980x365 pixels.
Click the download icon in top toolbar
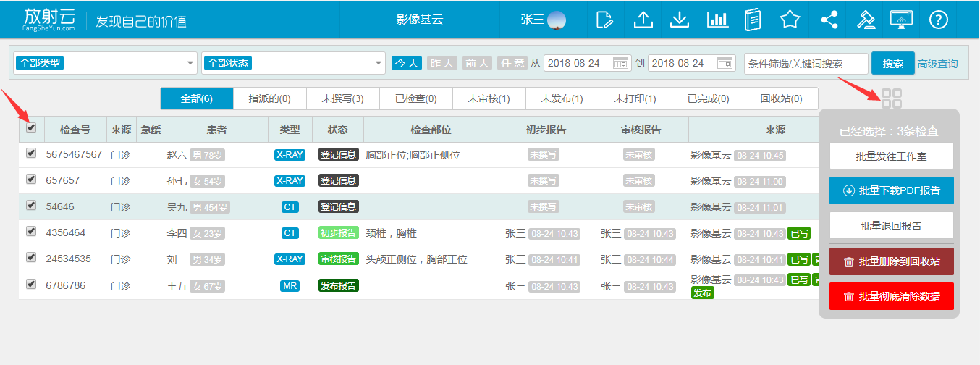679,20
